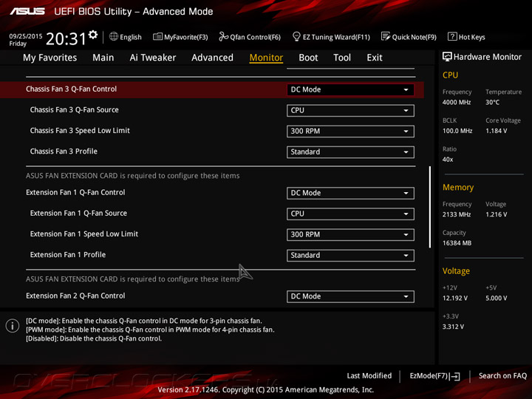Select the Extension Fan 1 Speed Low Limit label

(x=83, y=234)
